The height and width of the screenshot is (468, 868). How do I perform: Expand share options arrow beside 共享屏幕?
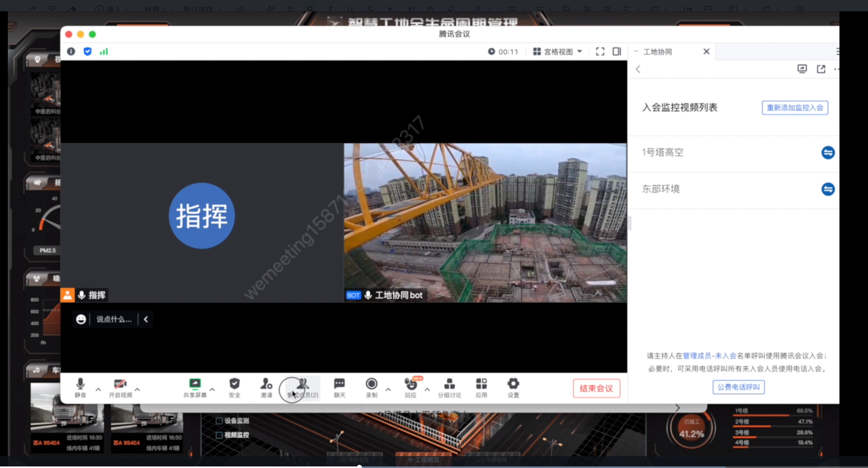coord(212,389)
